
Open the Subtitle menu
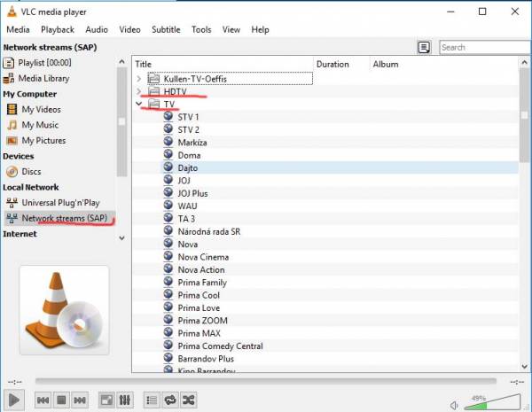166,29
